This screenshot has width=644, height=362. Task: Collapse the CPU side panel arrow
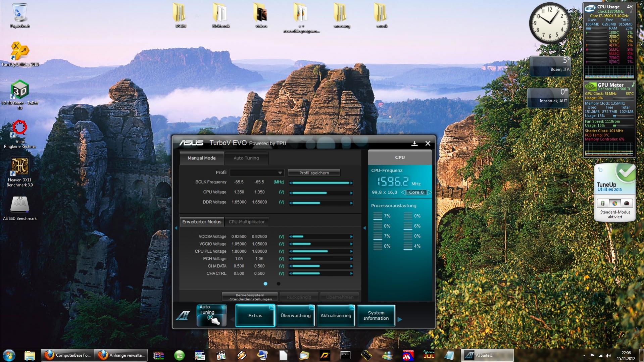coord(364,228)
